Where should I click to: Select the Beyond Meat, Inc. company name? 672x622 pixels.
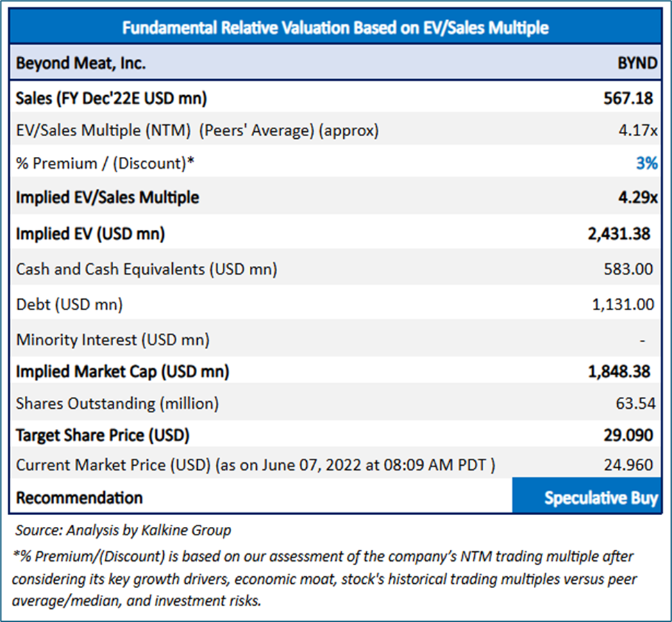81,63
